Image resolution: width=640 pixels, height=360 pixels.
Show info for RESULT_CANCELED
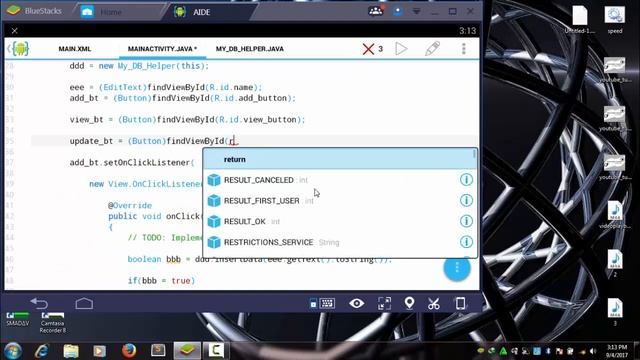coord(466,180)
